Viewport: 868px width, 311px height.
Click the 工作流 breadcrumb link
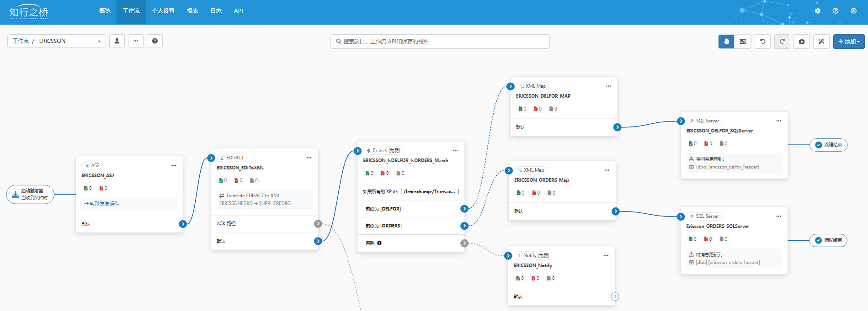(21, 41)
